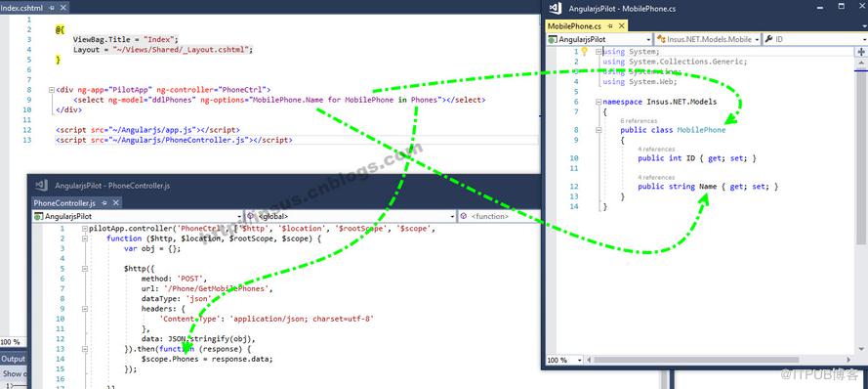Click 'MobilePhone' class name in MobilePhone.cs
868x389 pixels.
point(701,130)
